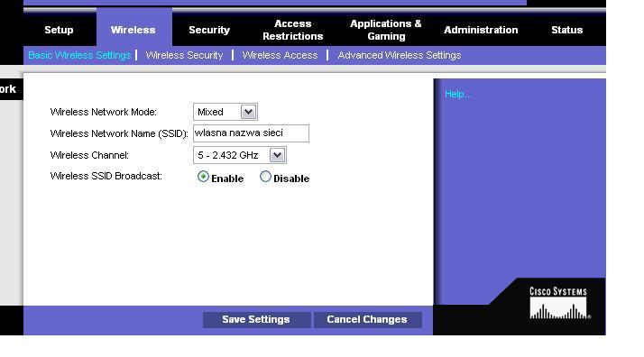The width and height of the screenshot is (644, 357).
Task: Open Basic Wireless Settings subtab
Action: click(79, 55)
